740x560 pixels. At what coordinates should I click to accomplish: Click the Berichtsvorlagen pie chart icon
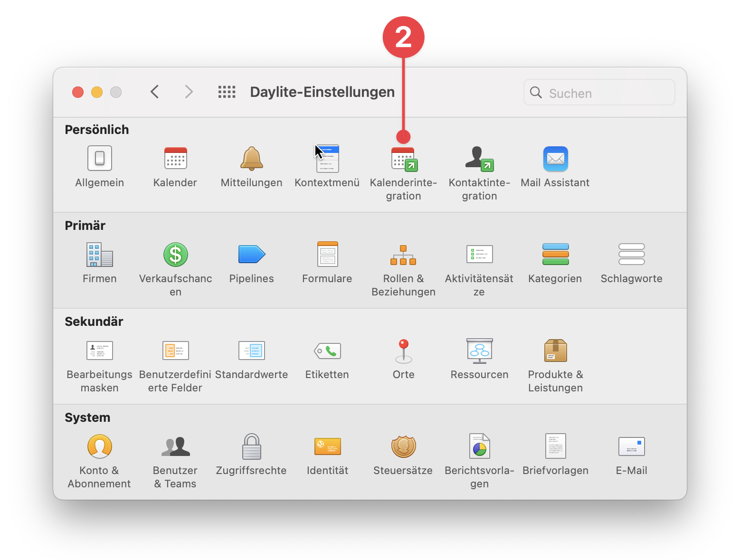pos(479,446)
